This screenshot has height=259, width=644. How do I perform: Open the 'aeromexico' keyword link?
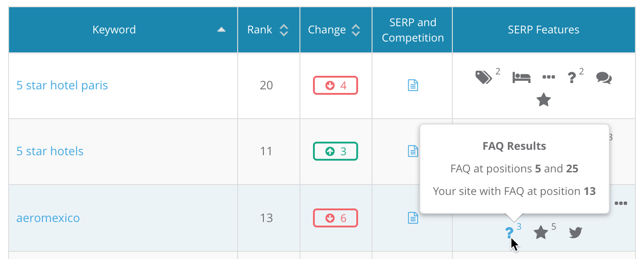[x=48, y=218]
